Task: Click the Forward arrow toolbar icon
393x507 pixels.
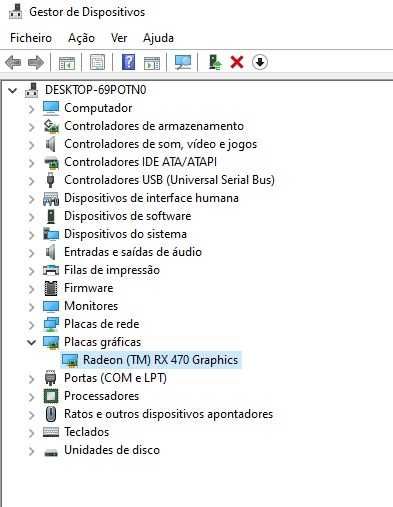Action: pyautogui.click(x=36, y=62)
